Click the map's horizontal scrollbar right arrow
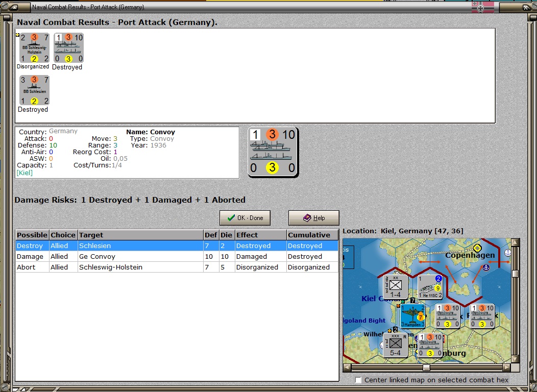Screen dimensions: 537x392 pos(506,367)
